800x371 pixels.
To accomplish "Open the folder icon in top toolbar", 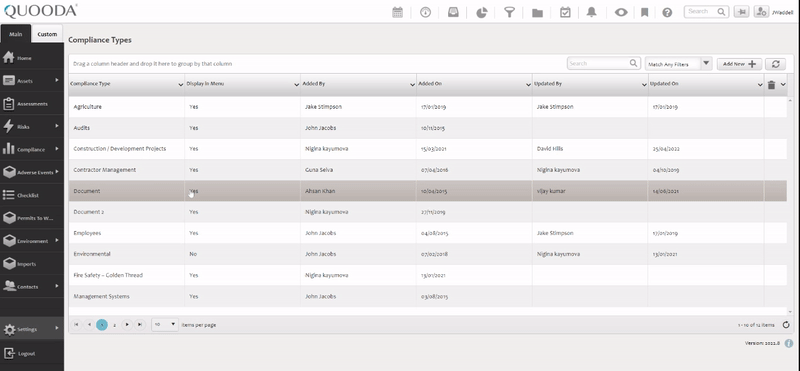I will pos(537,13).
